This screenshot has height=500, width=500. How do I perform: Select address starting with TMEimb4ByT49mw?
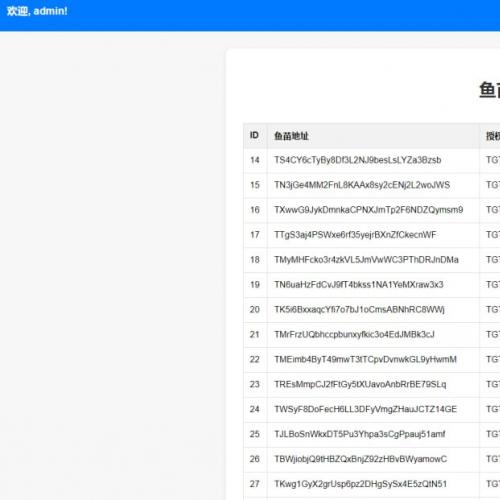click(x=365, y=359)
